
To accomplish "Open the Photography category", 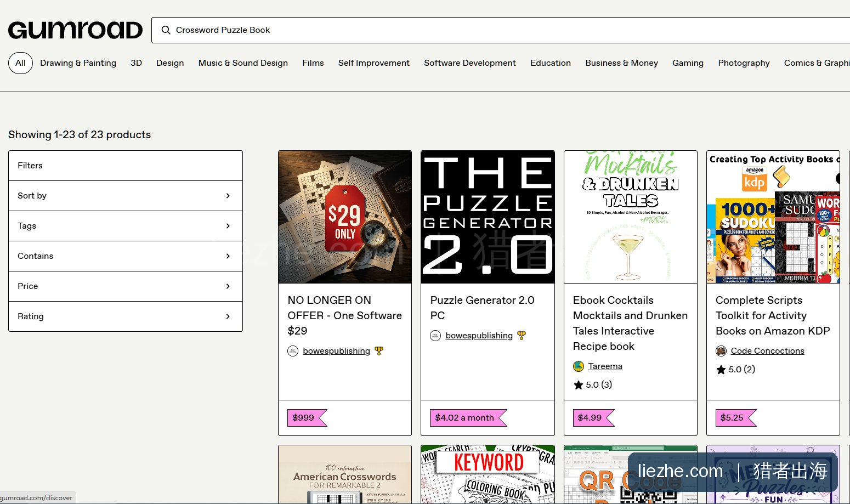I will point(744,63).
